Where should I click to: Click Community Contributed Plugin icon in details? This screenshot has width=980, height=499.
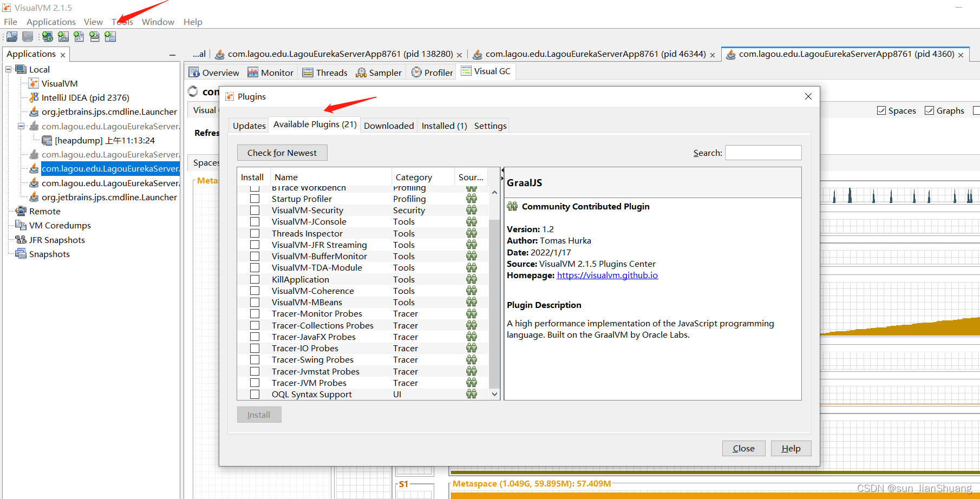tap(512, 206)
